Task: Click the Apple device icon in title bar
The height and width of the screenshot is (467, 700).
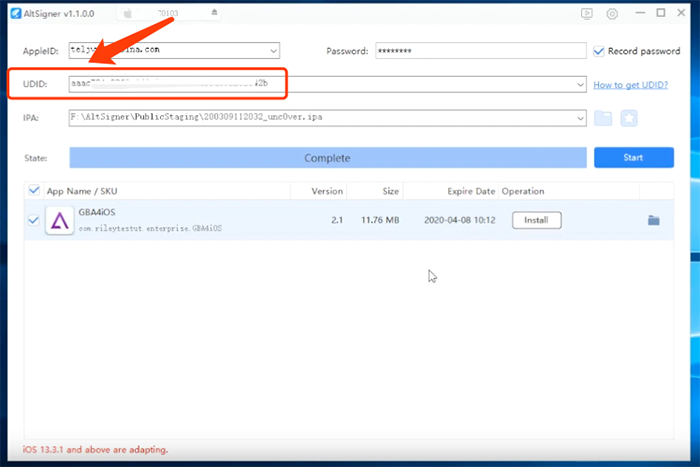Action: 128,13
